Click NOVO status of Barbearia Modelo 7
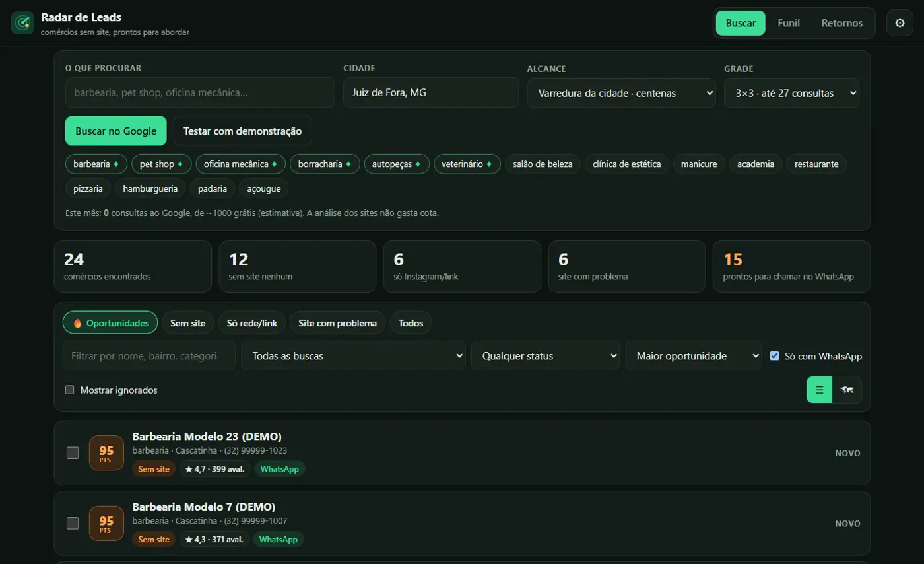Viewport: 924px width, 564px height. [847, 524]
